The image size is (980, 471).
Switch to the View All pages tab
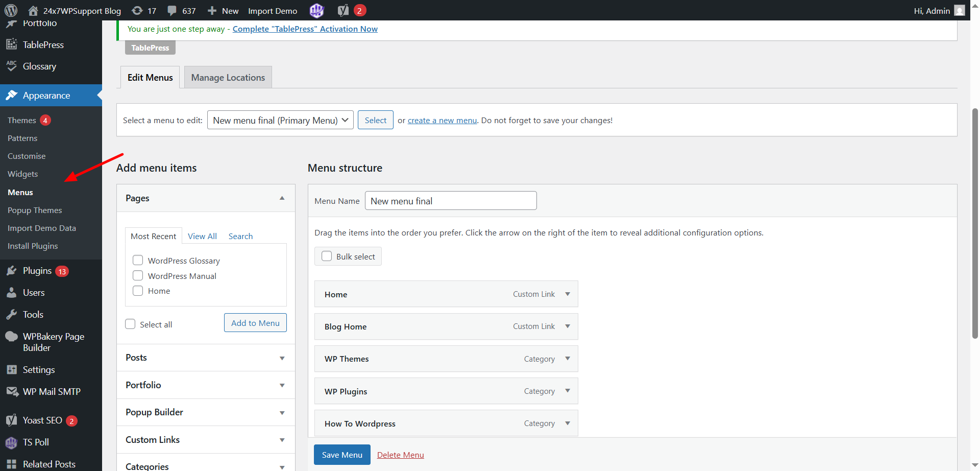pos(202,236)
